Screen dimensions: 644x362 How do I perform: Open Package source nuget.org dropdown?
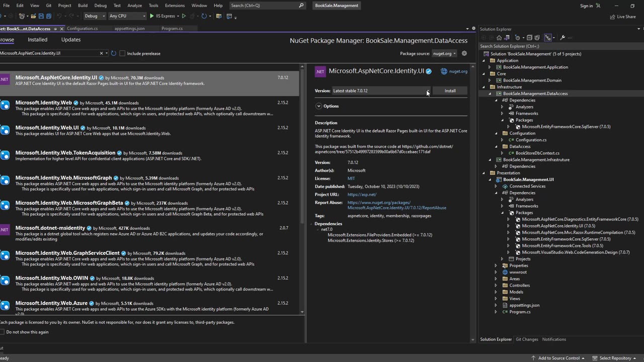(444, 53)
